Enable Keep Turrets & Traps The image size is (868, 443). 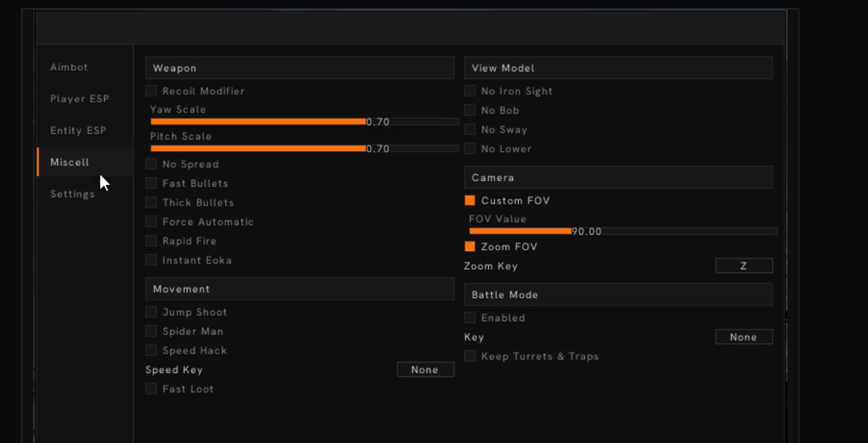tap(470, 356)
